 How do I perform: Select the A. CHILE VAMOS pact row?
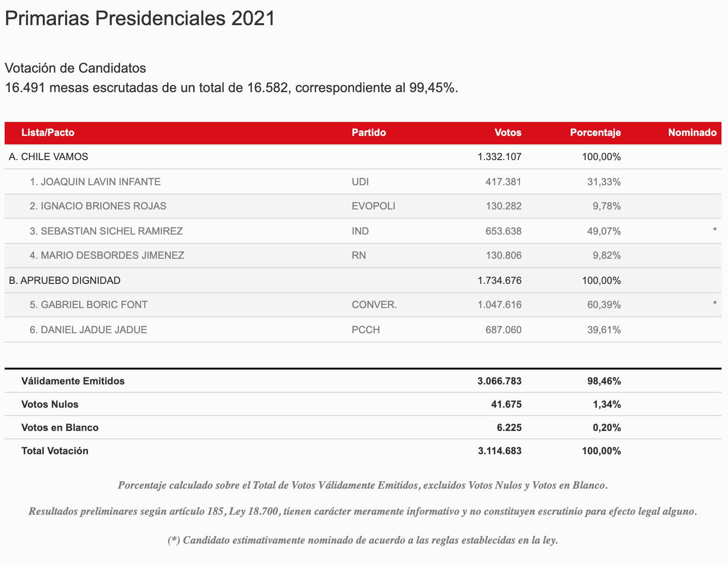(x=48, y=157)
